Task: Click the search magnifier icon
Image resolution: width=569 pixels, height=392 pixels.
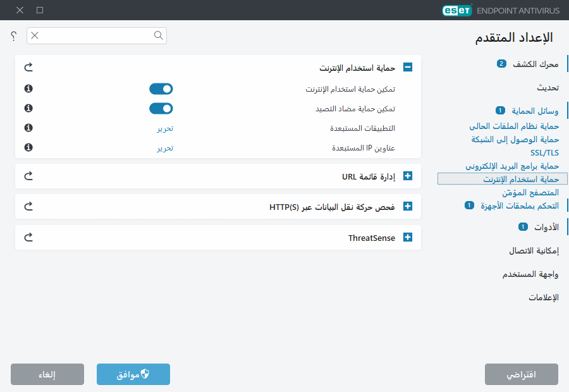Action: [158, 36]
